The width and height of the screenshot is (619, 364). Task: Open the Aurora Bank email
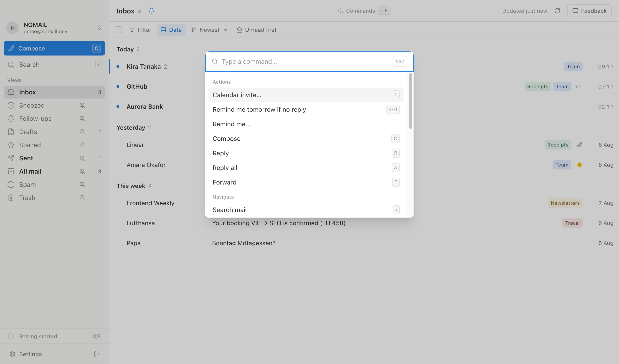point(364,107)
